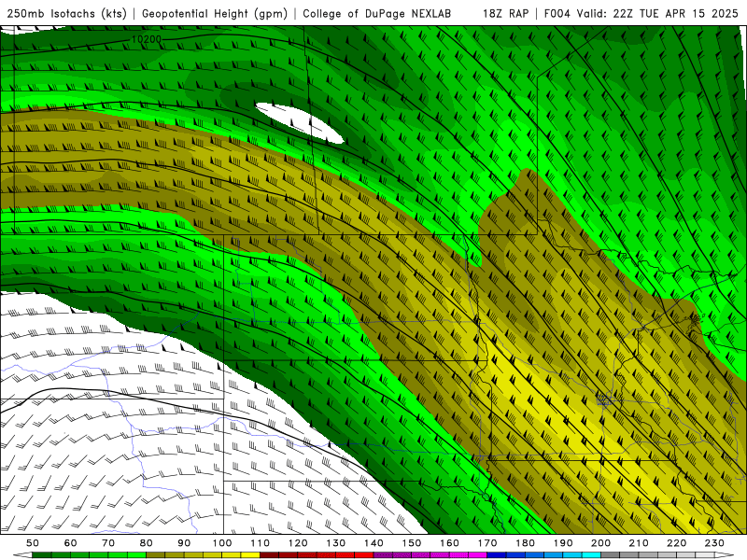Click the 50 knot label on the scale
Screen dimensions: 747x560
tap(33, 543)
